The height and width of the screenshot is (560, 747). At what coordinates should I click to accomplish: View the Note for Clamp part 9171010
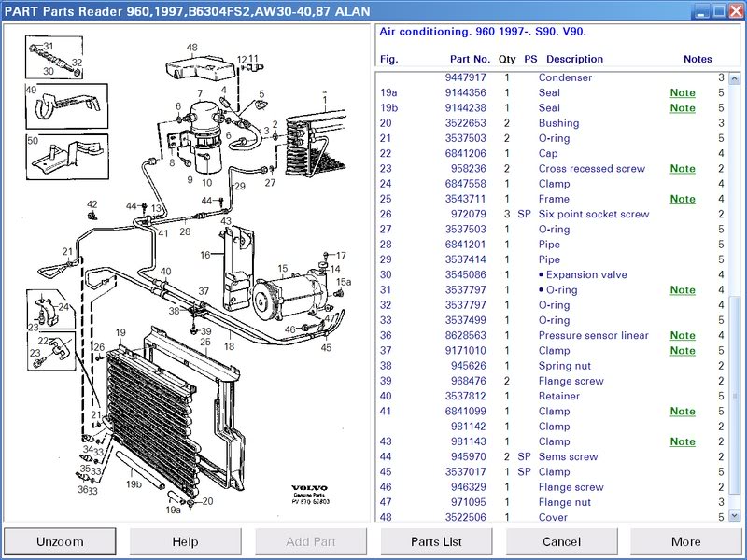[x=682, y=350]
